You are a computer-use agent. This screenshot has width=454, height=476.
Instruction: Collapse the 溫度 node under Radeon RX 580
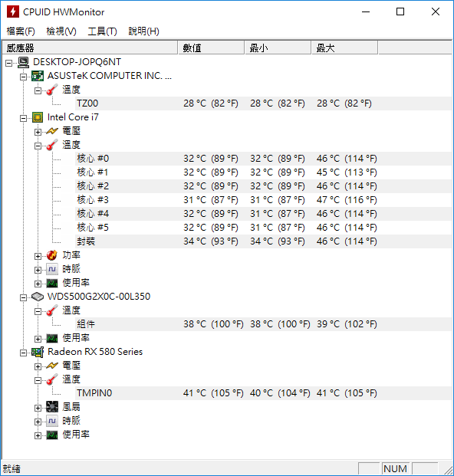tap(38, 380)
